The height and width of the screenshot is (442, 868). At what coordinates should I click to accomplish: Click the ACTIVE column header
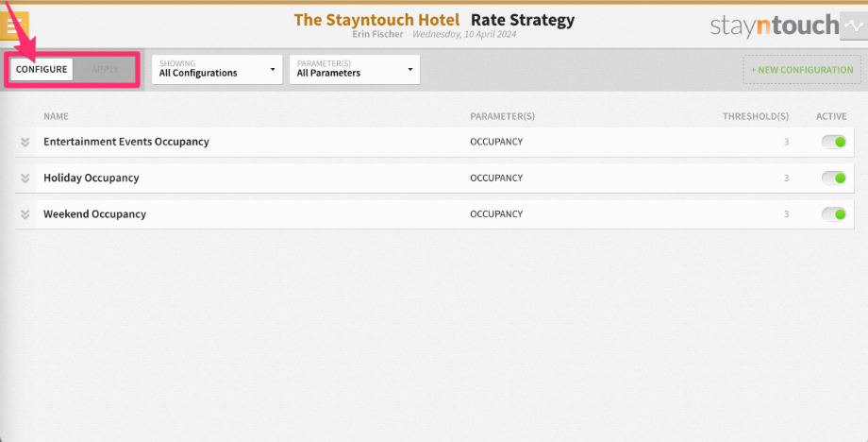pyautogui.click(x=831, y=116)
